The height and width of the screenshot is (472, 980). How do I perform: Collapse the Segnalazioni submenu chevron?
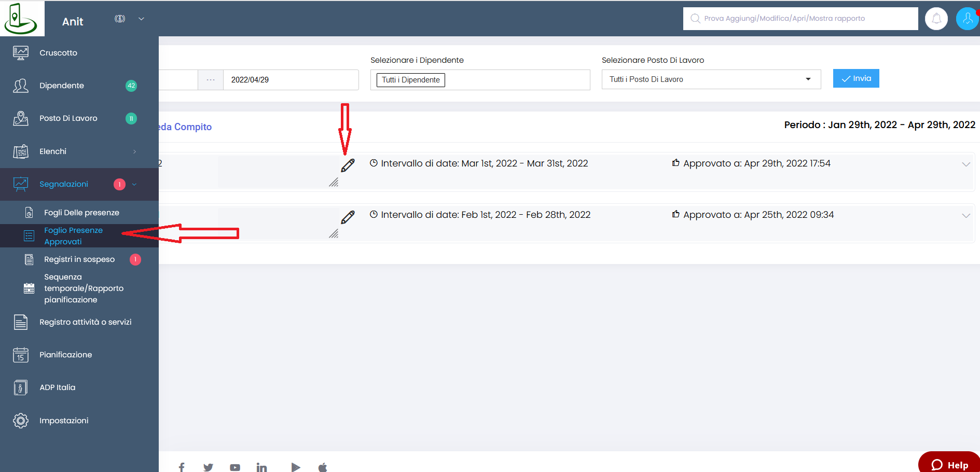pyautogui.click(x=134, y=184)
